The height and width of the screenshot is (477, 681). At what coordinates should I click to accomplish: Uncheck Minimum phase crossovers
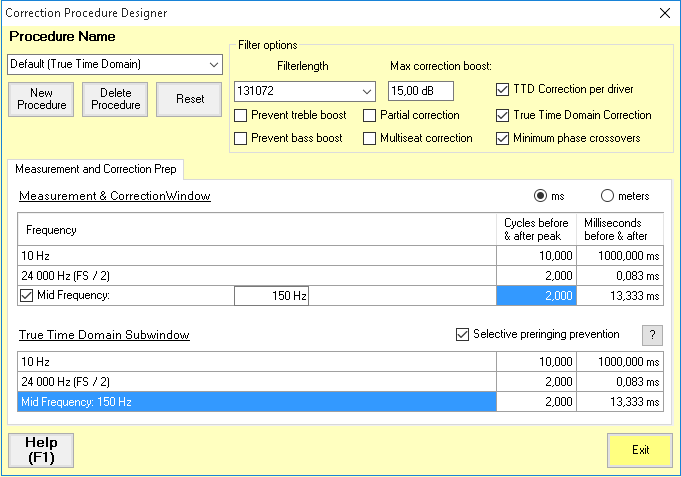(x=503, y=138)
